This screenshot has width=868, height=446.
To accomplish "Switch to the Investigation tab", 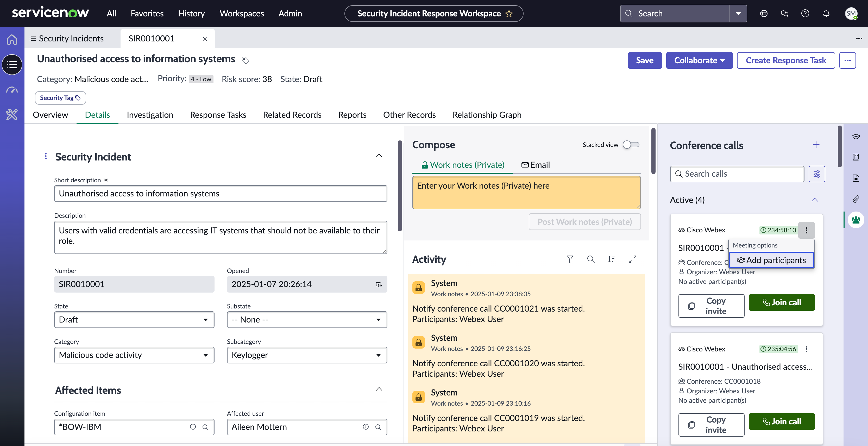I will click(150, 115).
